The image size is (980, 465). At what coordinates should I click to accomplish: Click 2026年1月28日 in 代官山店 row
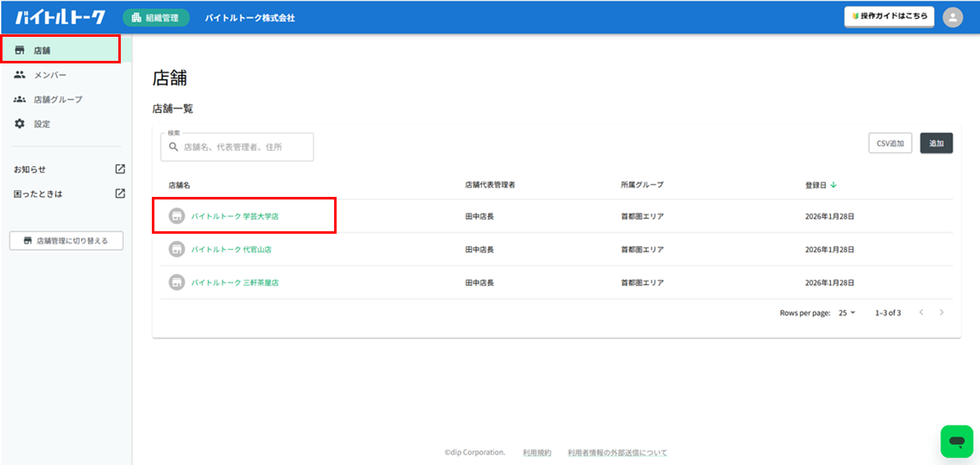pyautogui.click(x=829, y=250)
